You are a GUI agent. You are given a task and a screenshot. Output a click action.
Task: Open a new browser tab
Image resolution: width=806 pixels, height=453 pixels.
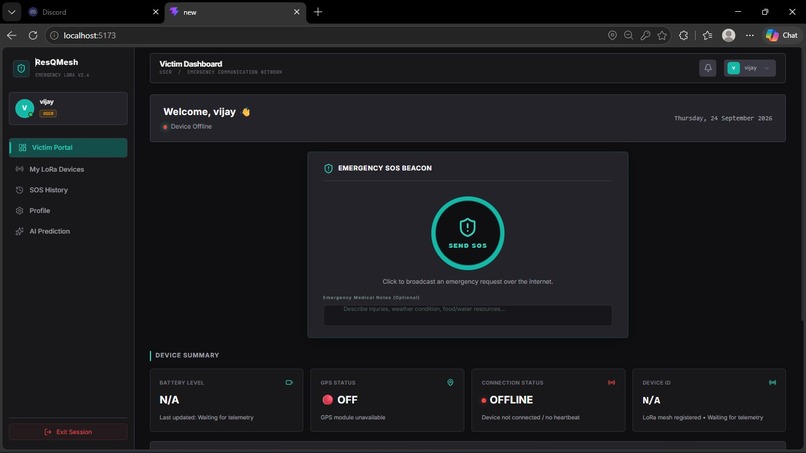tap(318, 12)
